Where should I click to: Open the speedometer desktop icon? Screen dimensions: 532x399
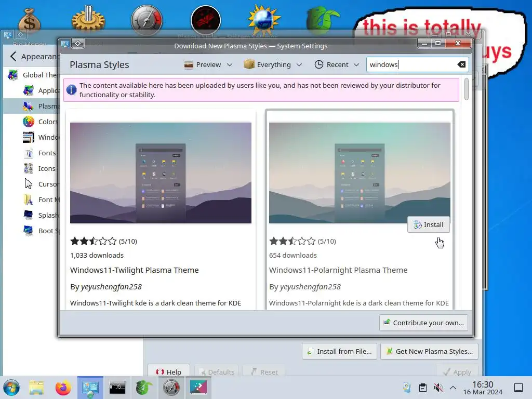[x=147, y=20]
